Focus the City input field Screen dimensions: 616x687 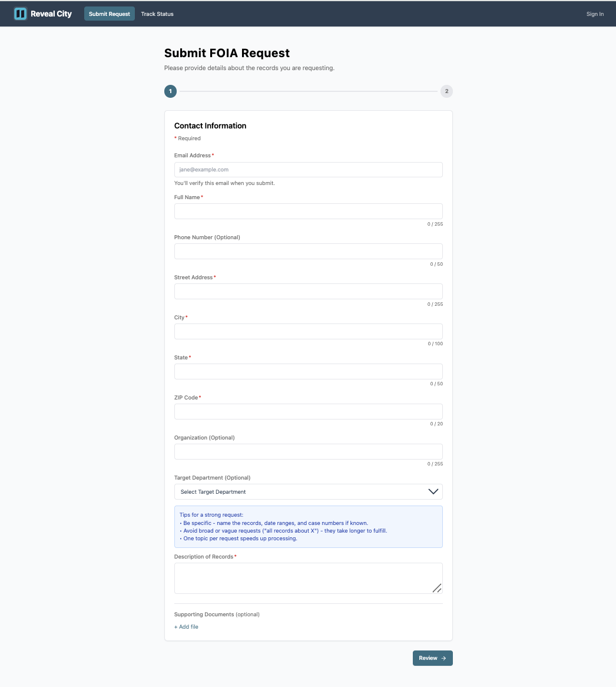click(308, 331)
